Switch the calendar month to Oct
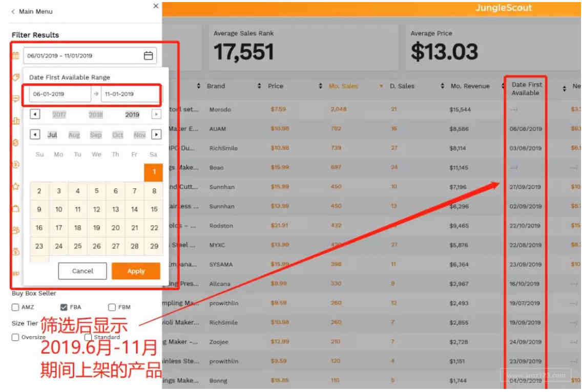582x392 pixels. (118, 135)
